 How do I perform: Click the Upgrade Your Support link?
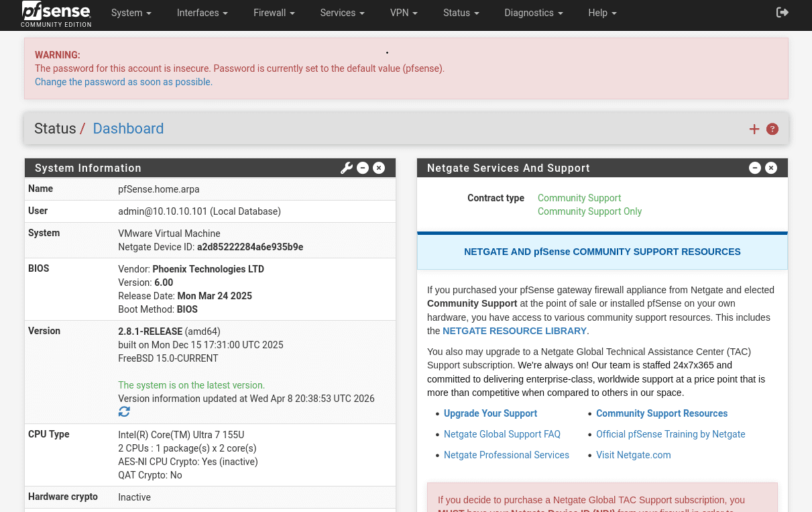(x=491, y=413)
